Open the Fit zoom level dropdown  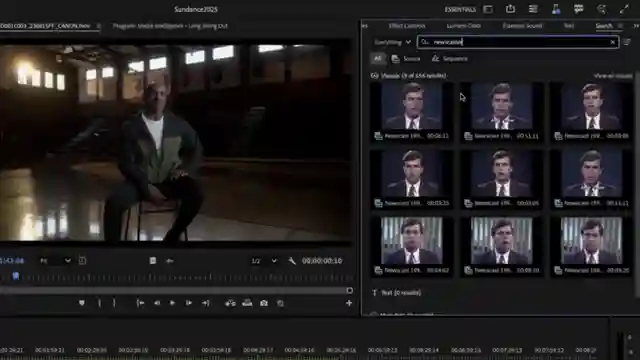[x=55, y=260]
